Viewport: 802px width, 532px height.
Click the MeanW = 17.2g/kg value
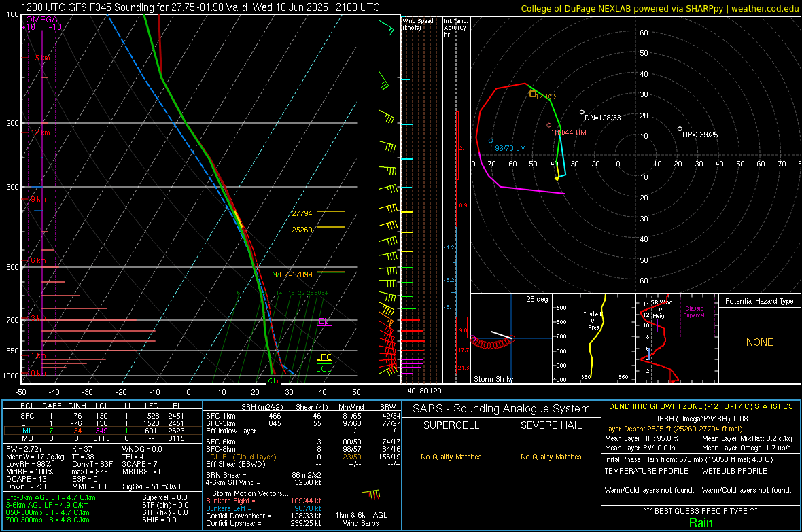(x=35, y=457)
